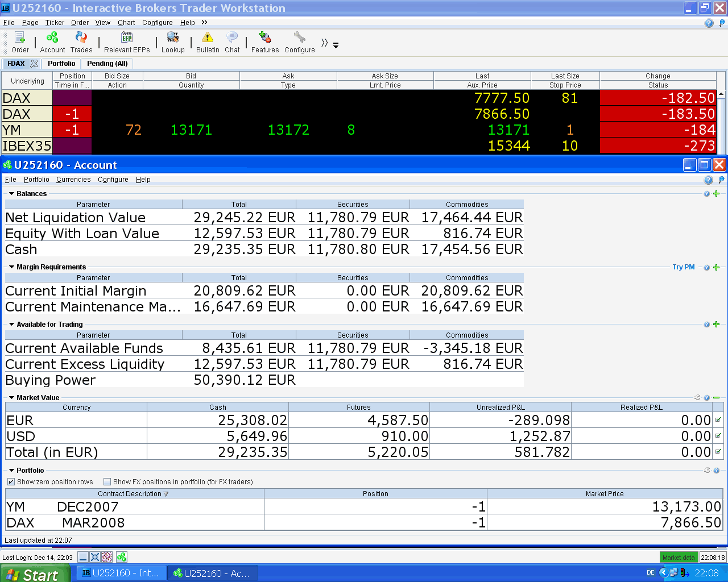Click the Relevant EFPs icon

(127, 38)
